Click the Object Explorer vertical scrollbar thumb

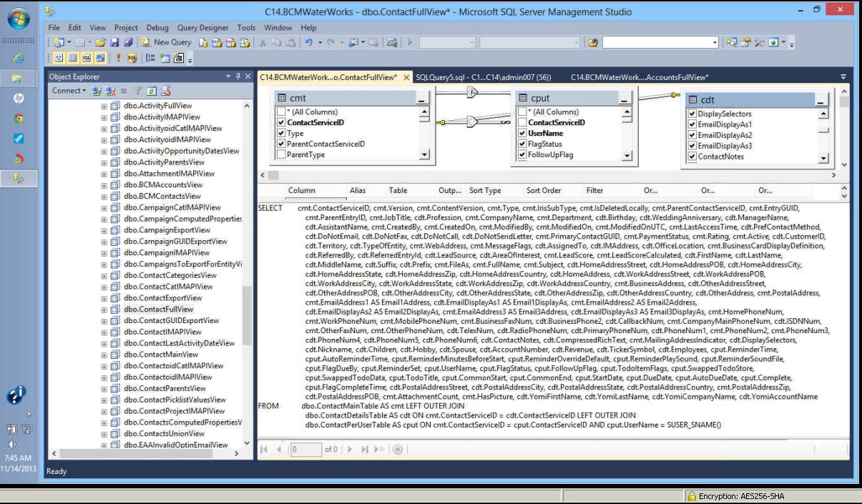[247, 315]
